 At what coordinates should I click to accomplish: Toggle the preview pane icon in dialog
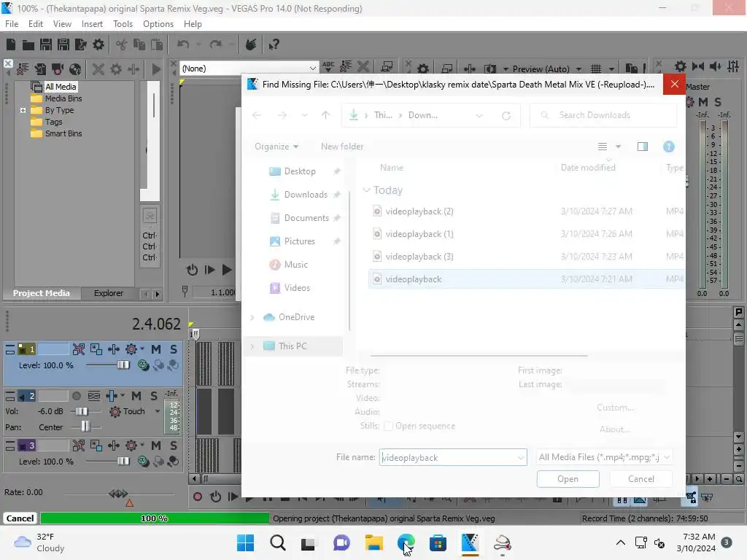pos(643,147)
